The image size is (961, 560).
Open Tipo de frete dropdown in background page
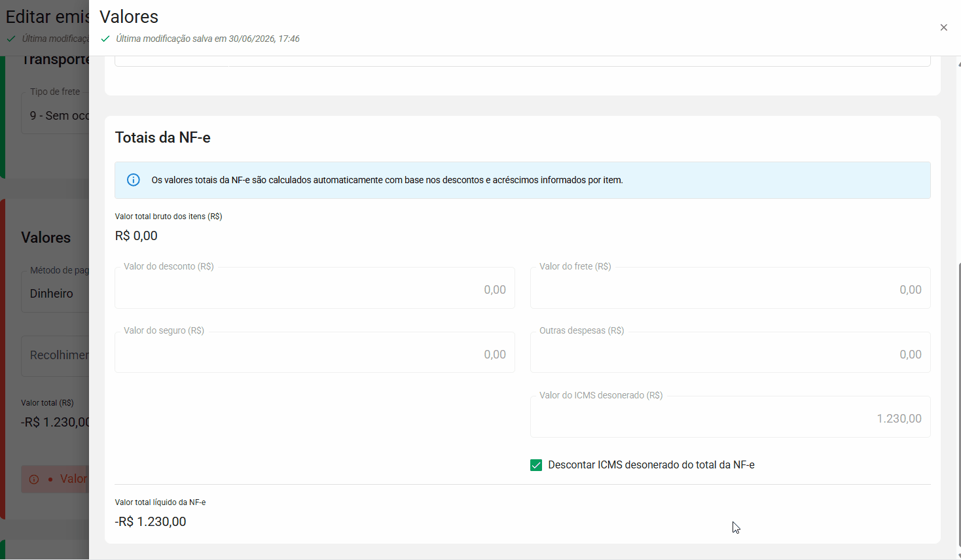[56, 113]
